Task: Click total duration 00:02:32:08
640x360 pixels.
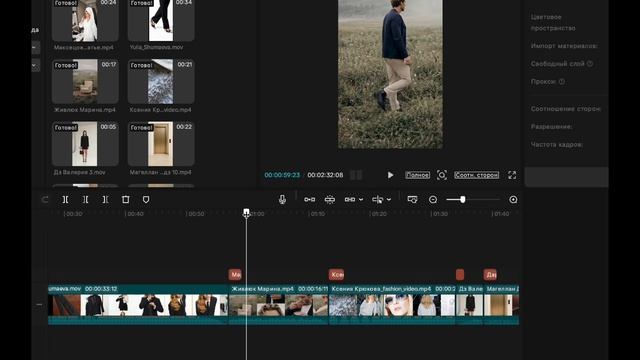Action: [325, 175]
